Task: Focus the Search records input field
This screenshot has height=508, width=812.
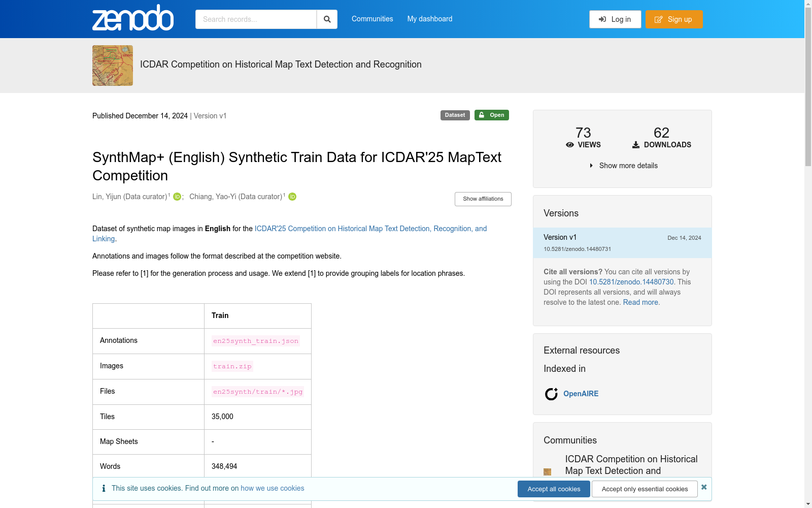Action: [x=256, y=19]
